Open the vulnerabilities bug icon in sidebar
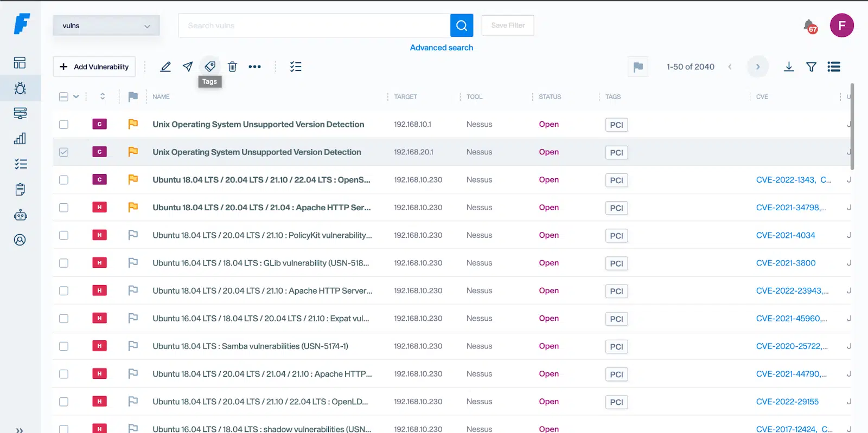Image resolution: width=868 pixels, height=433 pixels. [20, 88]
